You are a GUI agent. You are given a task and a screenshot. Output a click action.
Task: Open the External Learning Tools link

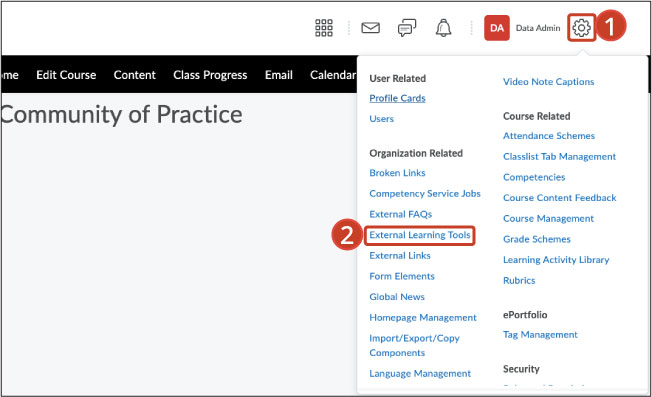[x=420, y=235]
